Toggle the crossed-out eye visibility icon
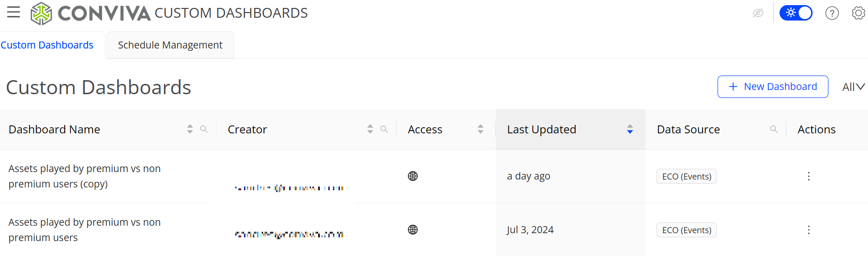This screenshot has height=256, width=868. pos(758,13)
